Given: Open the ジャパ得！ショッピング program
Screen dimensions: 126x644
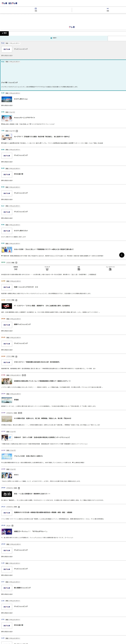Looking at the screenshot, I should pyautogui.click(x=10, y=83).
